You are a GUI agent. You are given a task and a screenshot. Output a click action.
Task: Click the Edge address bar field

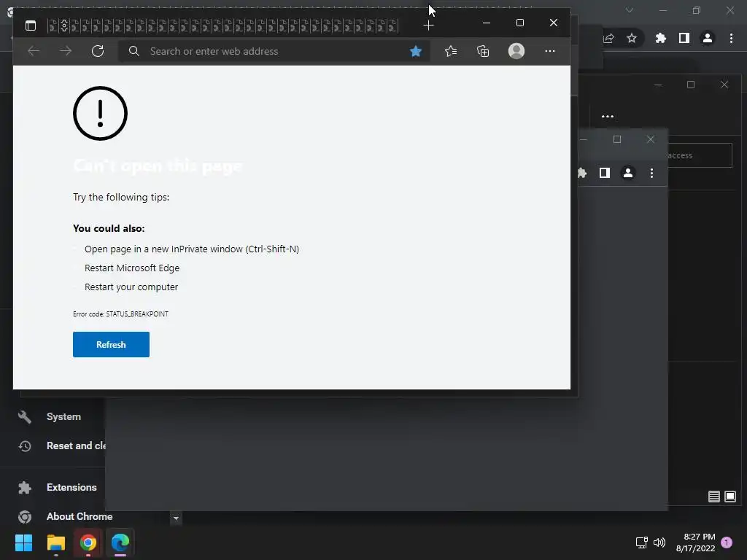click(x=274, y=51)
